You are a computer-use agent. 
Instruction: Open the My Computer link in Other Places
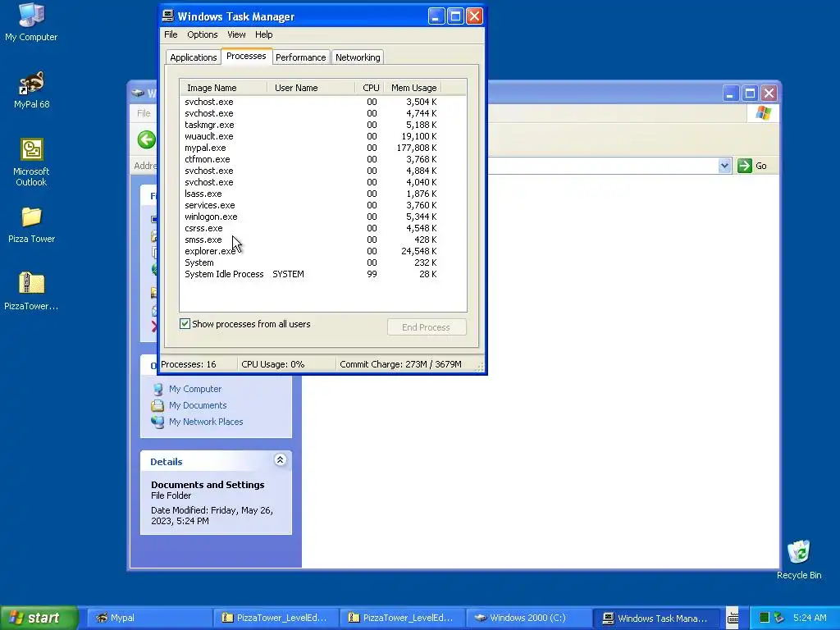coord(195,389)
